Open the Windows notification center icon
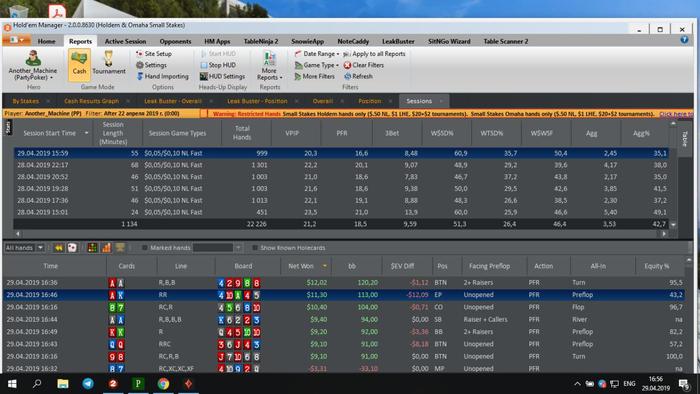 pyautogui.click(x=684, y=384)
